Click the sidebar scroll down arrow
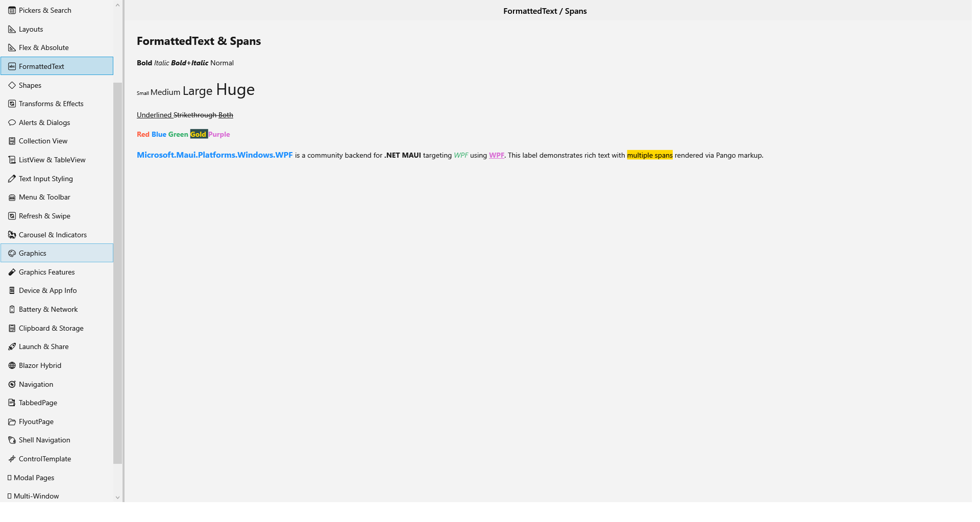This screenshot has width=980, height=522. [117, 498]
